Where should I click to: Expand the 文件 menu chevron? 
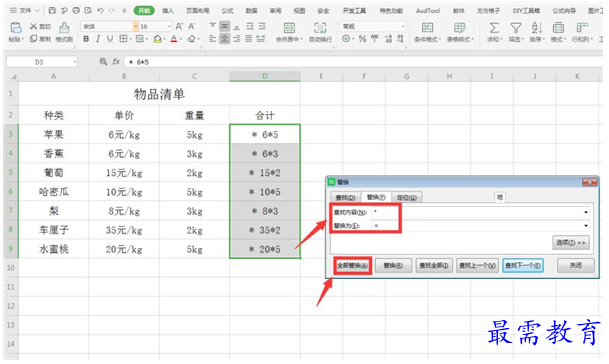37,10
